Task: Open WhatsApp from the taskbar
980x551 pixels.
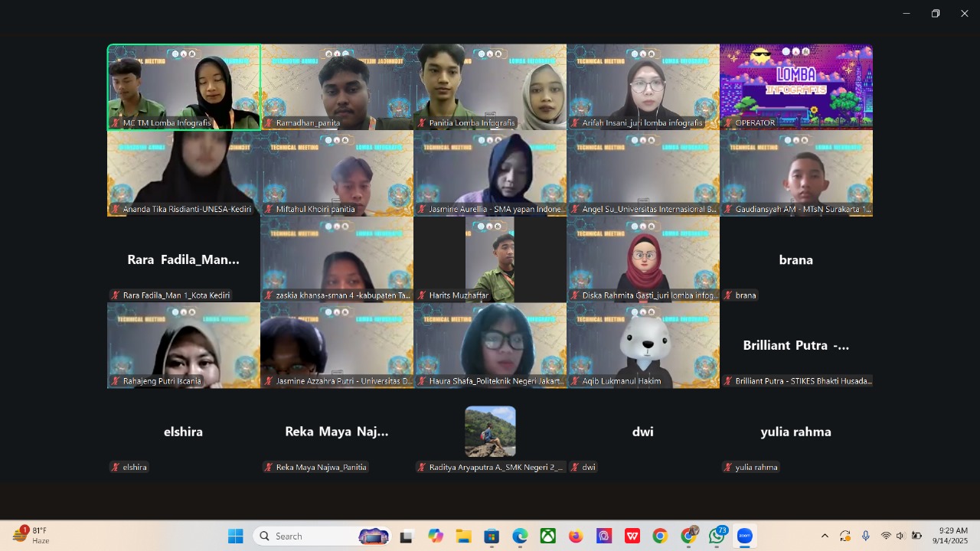Action: tap(717, 536)
